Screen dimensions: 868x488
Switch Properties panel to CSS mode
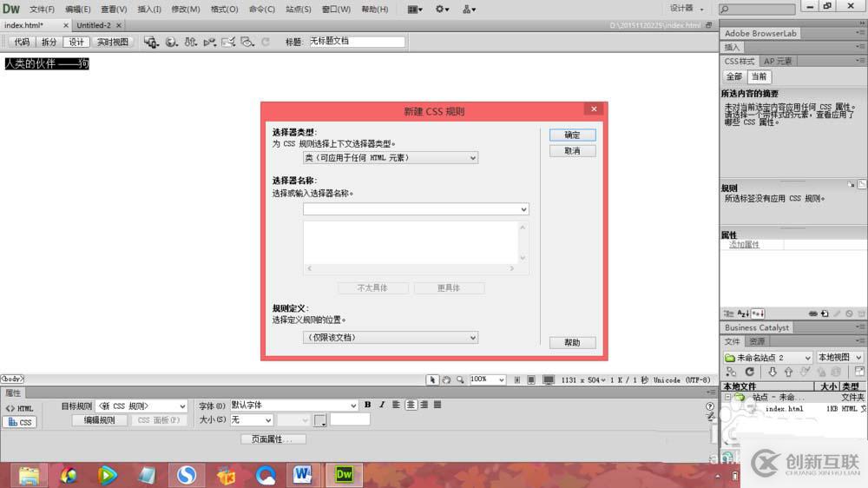coord(20,422)
